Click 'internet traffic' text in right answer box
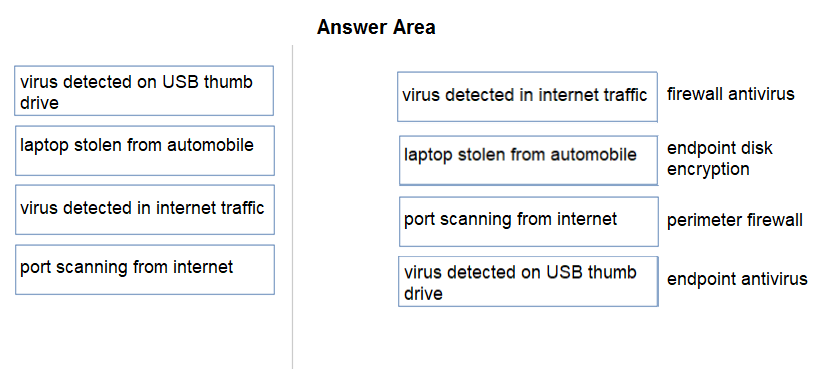Screen dimensions: 836x391 coord(593,95)
